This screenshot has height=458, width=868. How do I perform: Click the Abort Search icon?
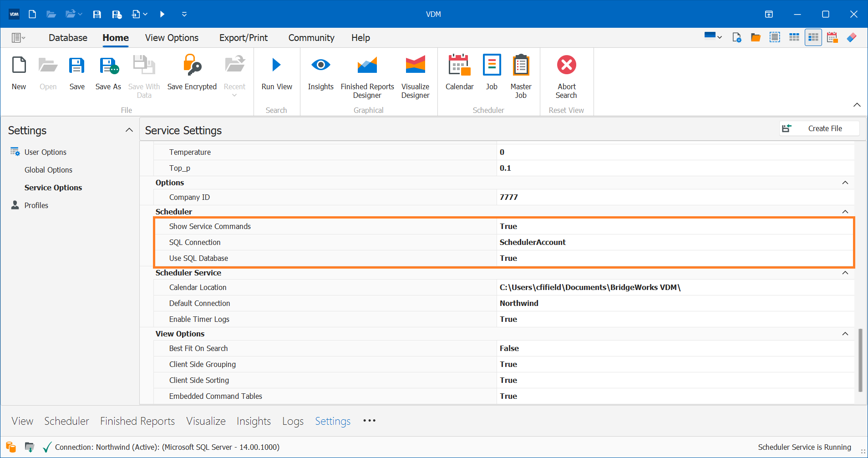click(x=567, y=65)
